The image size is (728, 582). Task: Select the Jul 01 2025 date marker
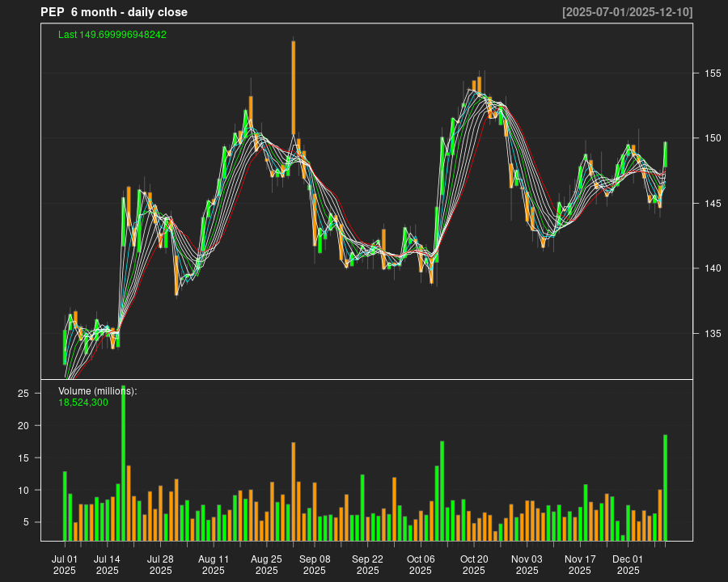[x=65, y=564]
